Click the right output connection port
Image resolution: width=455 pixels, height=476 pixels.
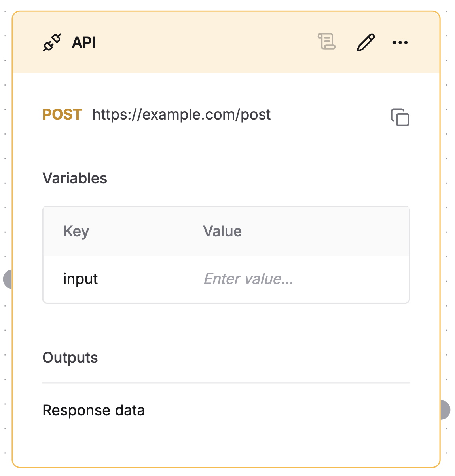[x=446, y=411]
